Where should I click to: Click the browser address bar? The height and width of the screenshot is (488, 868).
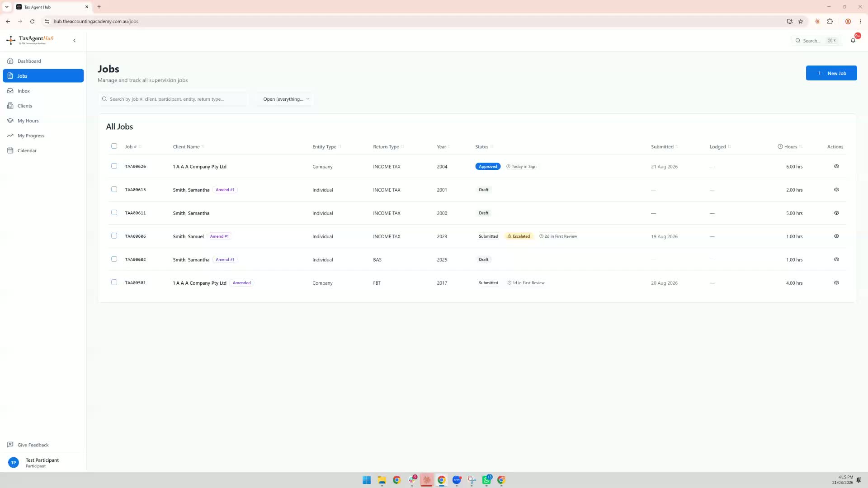[416, 21]
